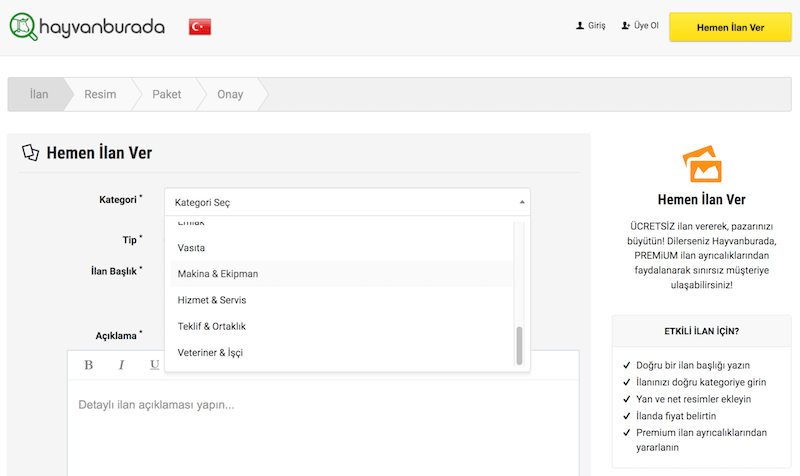Click the Underline formatting icon
800x476 pixels.
pyautogui.click(x=154, y=365)
